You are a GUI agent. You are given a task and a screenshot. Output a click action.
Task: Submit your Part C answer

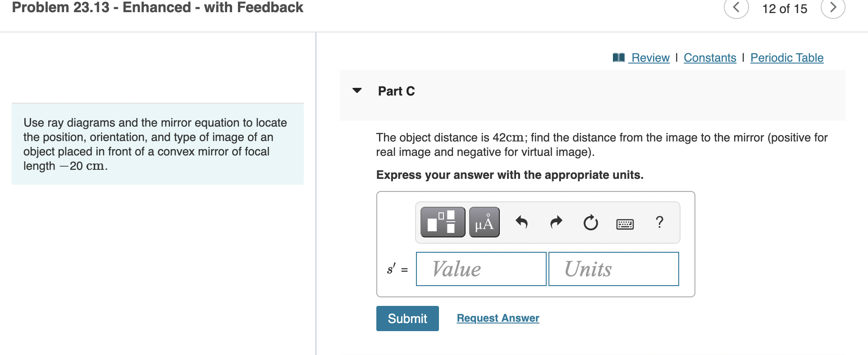click(x=407, y=318)
